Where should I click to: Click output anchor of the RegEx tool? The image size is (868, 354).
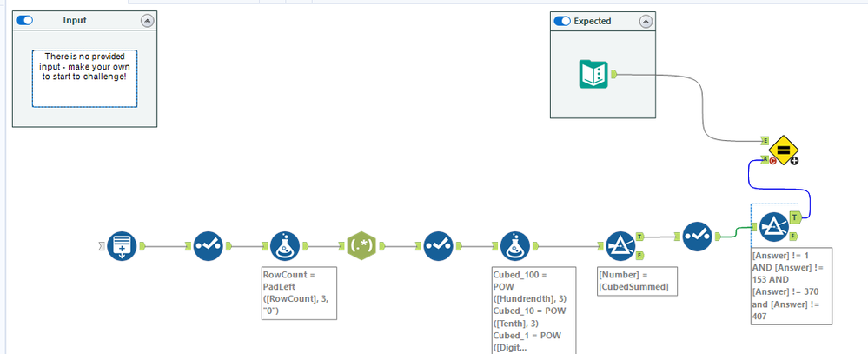(x=381, y=246)
